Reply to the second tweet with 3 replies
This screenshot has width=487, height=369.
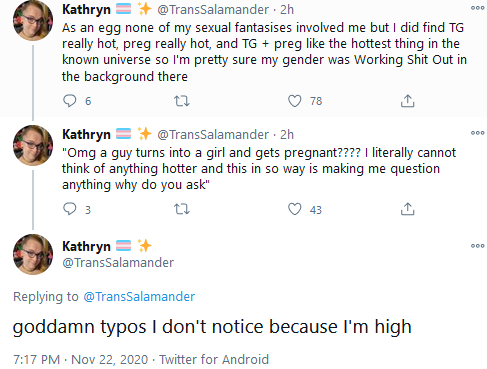tap(70, 209)
